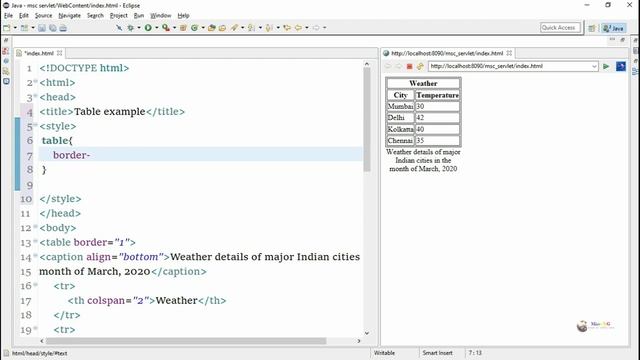The height and width of the screenshot is (360, 640).
Task: Collapse the table tag on line 13
Action: pos(36,241)
